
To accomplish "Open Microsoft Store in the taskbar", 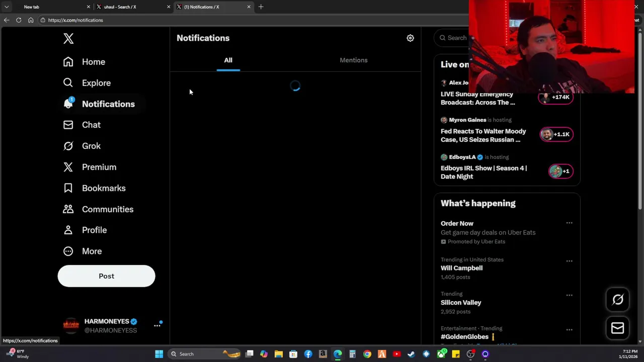I will (293, 354).
